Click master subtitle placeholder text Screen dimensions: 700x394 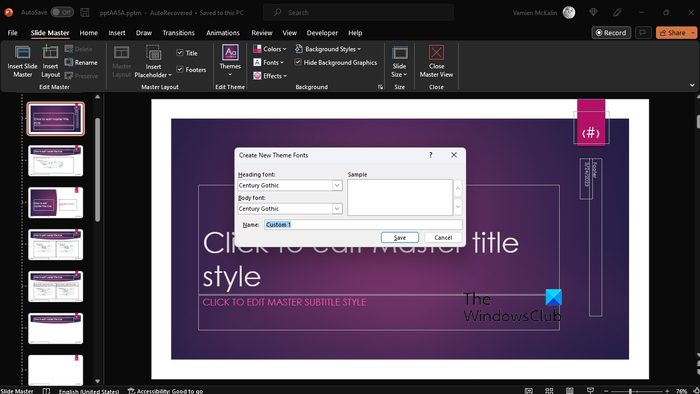284,302
